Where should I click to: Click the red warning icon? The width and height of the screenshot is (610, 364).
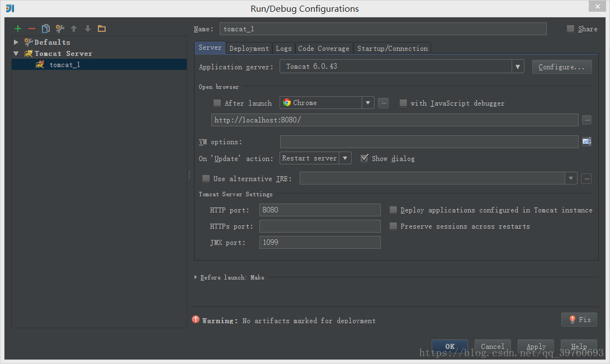(196, 320)
